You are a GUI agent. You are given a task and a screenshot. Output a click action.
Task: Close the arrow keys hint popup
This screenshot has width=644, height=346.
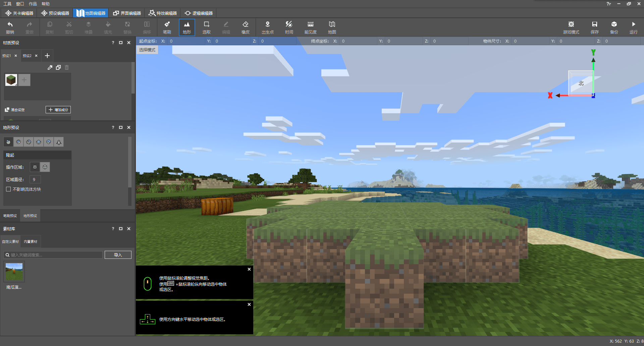click(x=249, y=304)
